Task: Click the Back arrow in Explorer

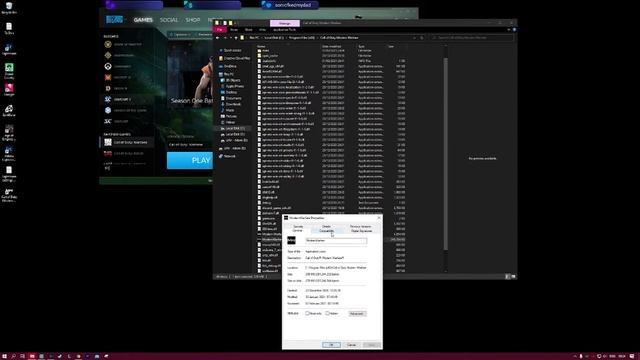Action: tap(218, 38)
